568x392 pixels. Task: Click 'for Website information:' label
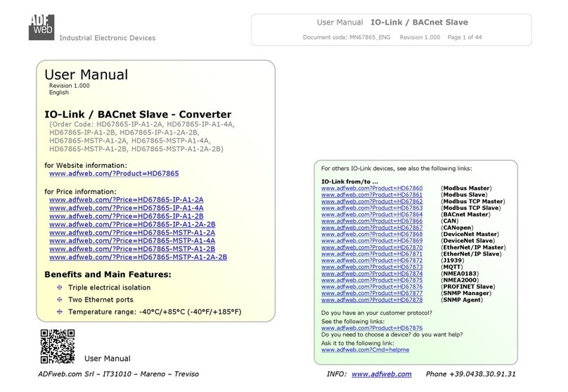86,165
